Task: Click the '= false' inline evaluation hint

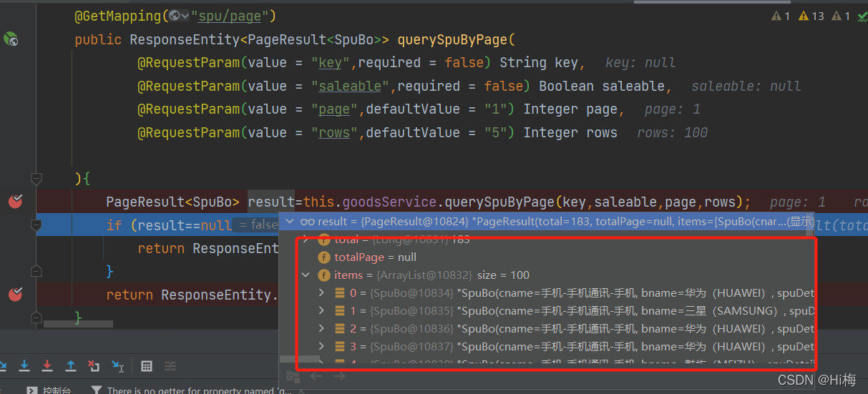Action: click(x=258, y=225)
